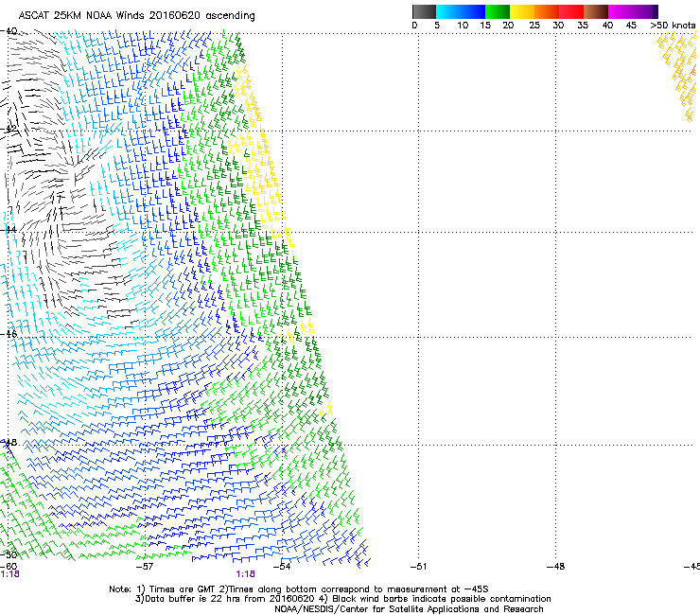The width and height of the screenshot is (700, 615).
Task: Select the '45' legend label
Action: [631, 26]
